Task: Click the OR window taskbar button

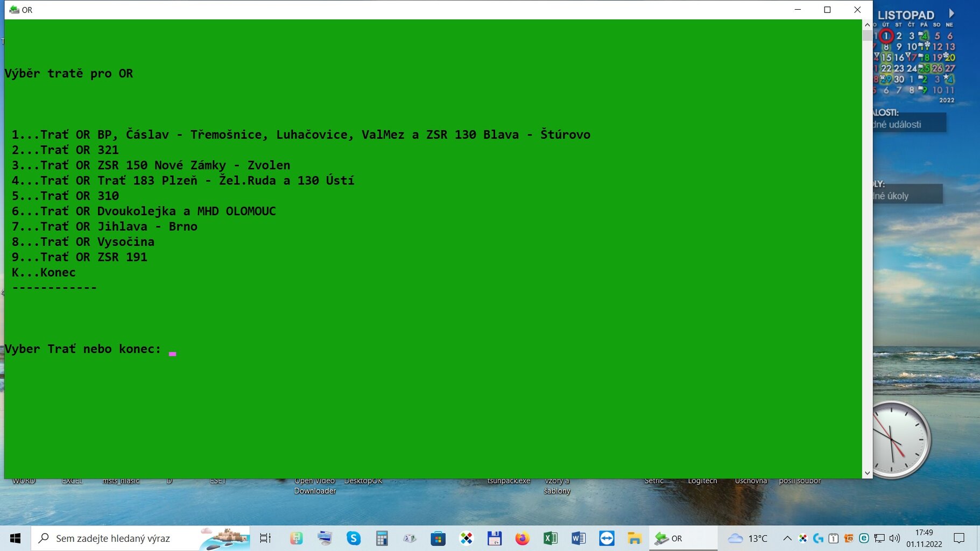Action: (x=682, y=538)
